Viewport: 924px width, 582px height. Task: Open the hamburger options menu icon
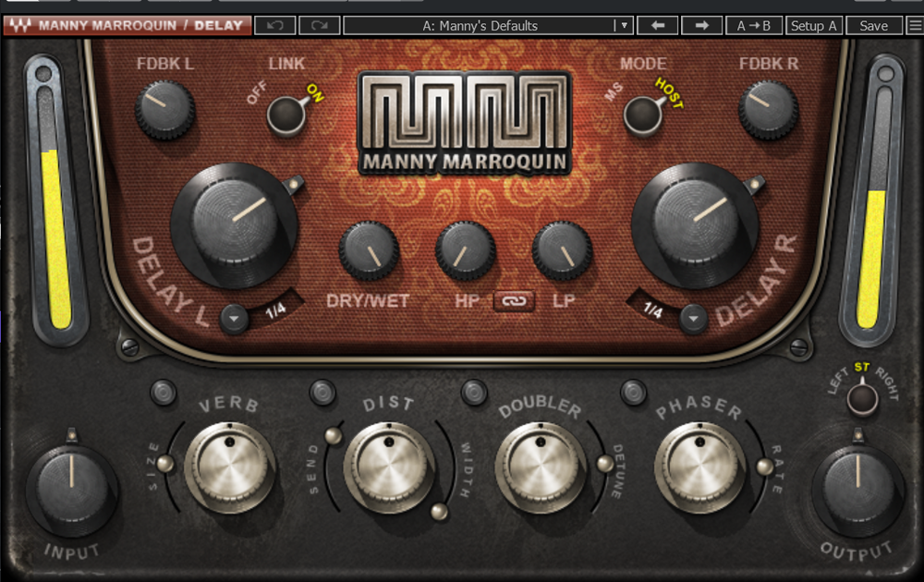(x=915, y=25)
